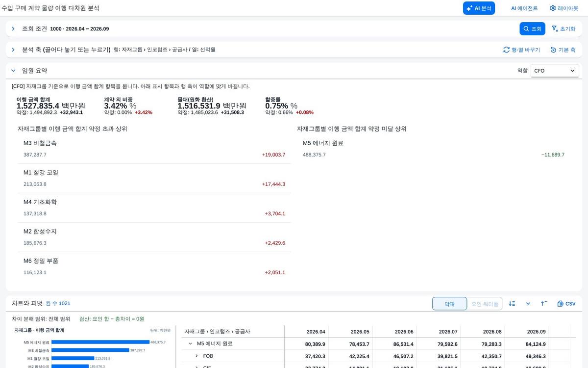This screenshot has width=588, height=368.
Task: Select the 막대 chart toggle
Action: [449, 304]
